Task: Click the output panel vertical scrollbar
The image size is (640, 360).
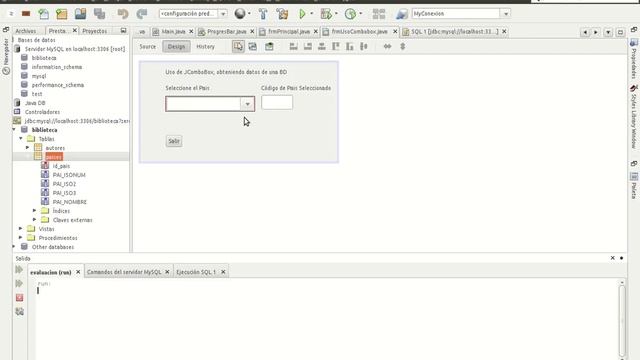Action: [x=622, y=320]
